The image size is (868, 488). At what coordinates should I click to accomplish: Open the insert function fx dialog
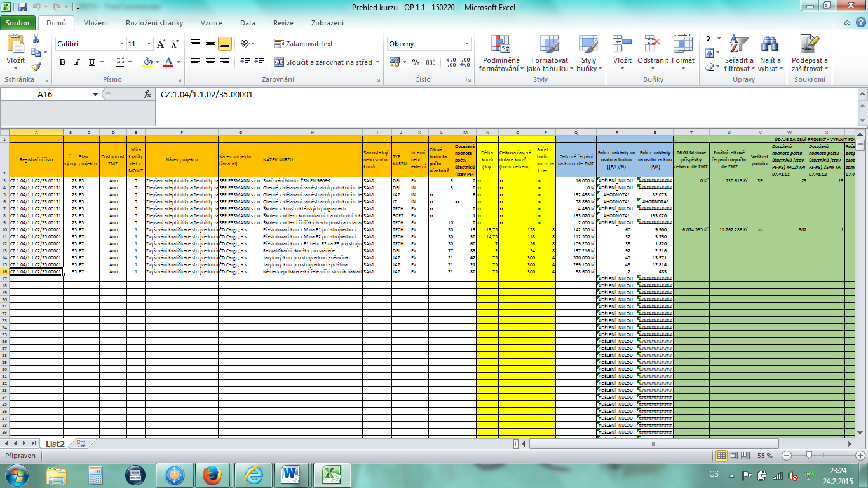pyautogui.click(x=147, y=94)
